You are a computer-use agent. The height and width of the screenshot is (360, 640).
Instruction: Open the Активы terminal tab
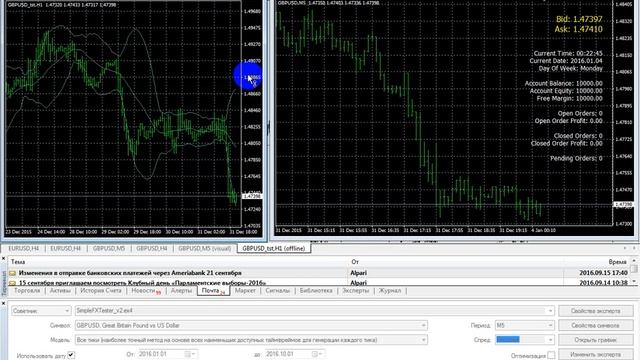pos(60,291)
